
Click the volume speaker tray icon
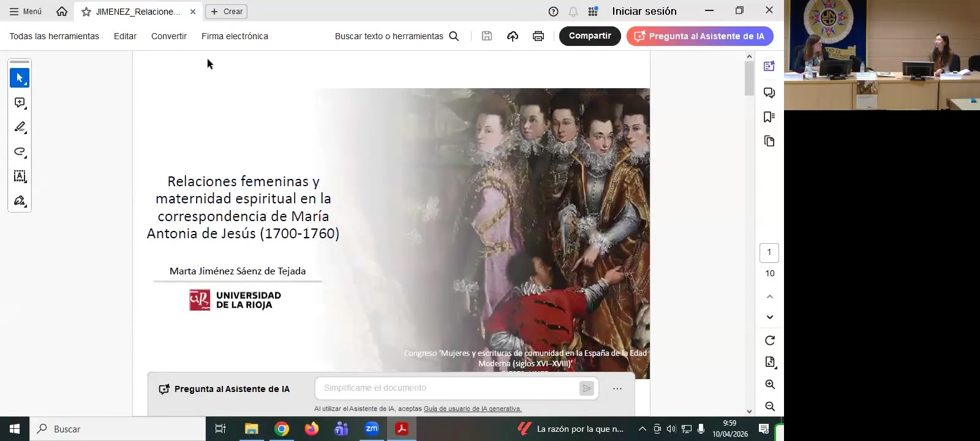pyautogui.click(x=671, y=429)
